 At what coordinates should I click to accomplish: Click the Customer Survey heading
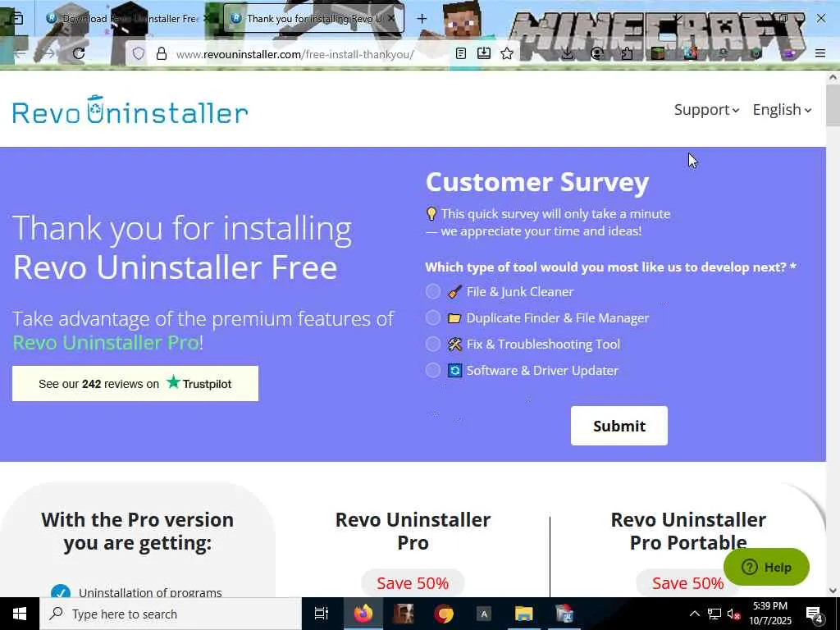click(537, 182)
